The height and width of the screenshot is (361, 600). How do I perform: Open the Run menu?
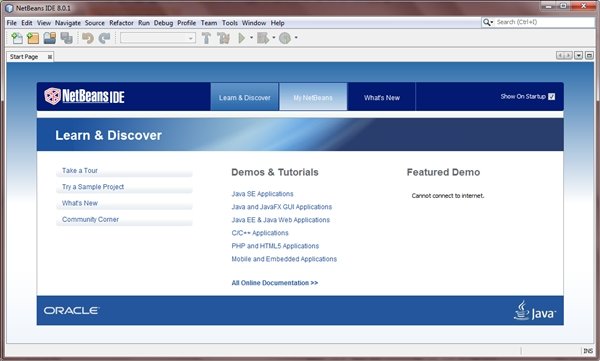tap(144, 23)
